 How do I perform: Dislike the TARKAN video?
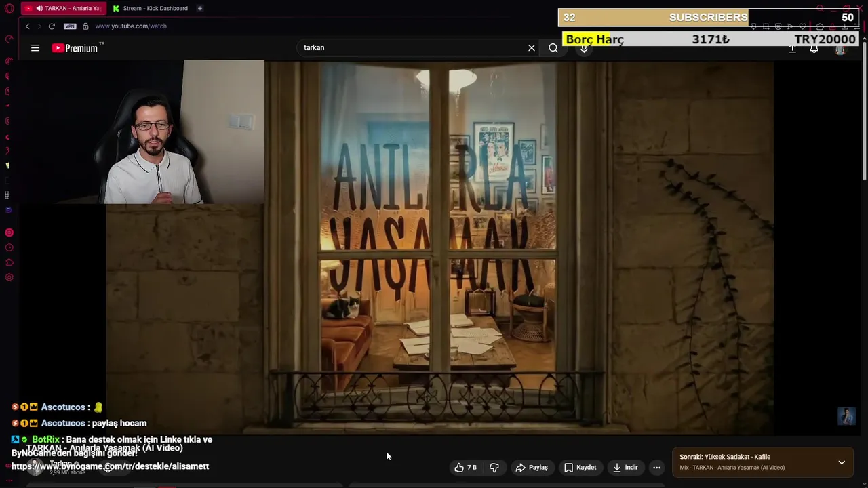[494, 467]
